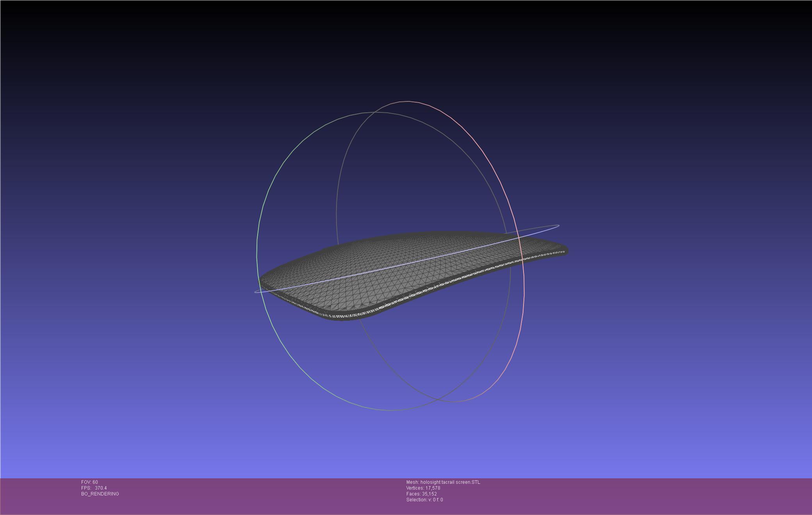
Task: Click the BO_RENDERING label
Action: click(x=100, y=494)
